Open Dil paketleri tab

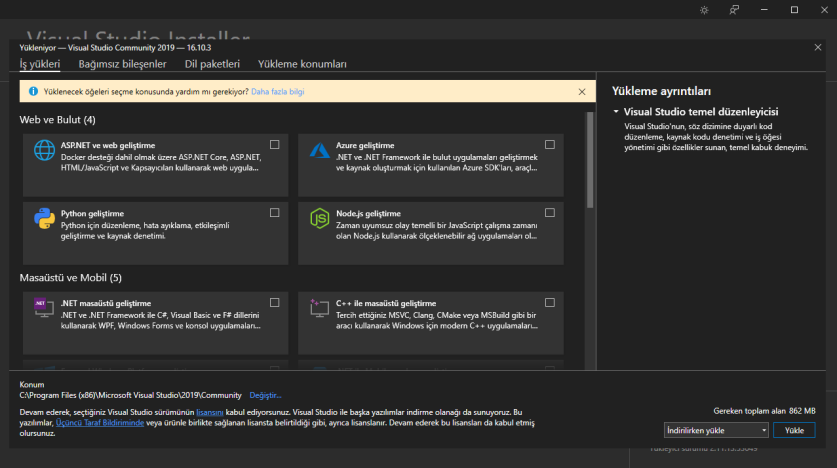tap(212, 64)
